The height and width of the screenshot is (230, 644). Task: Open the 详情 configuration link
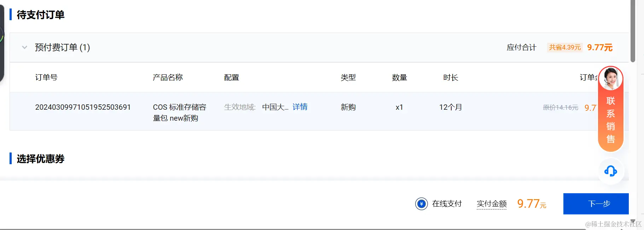click(x=300, y=107)
